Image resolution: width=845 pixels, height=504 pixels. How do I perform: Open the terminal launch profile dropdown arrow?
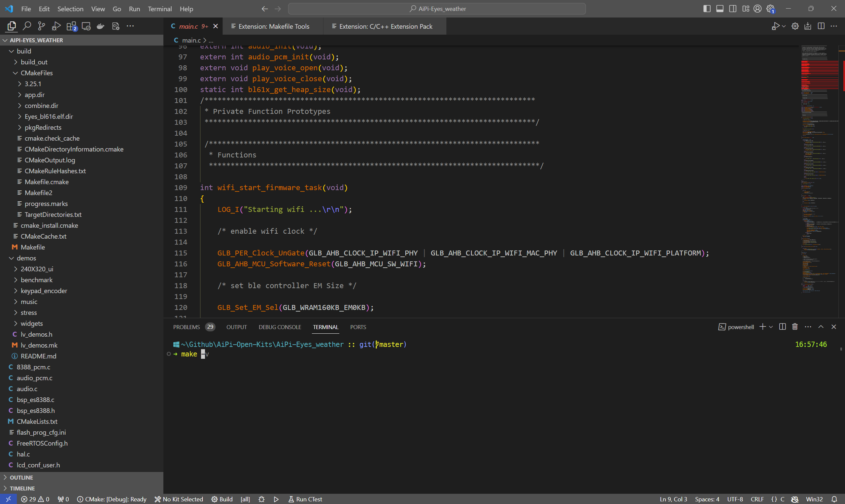pyautogui.click(x=771, y=327)
